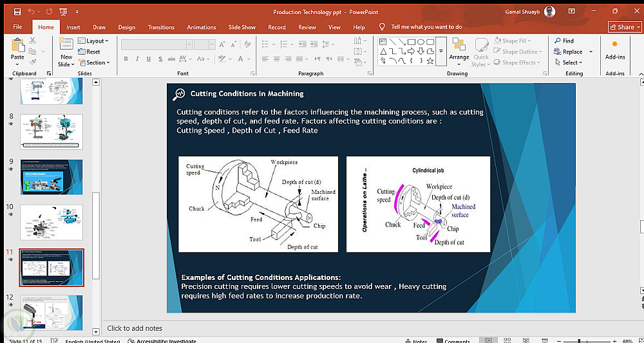
Task: Click the Save icon in title bar
Action: pos(17,12)
